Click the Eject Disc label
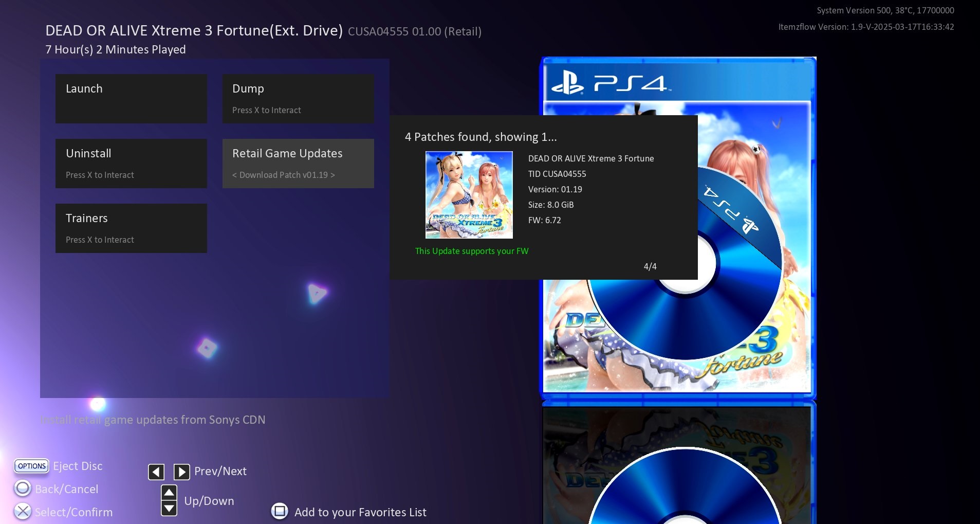The width and height of the screenshot is (980, 524). pos(78,466)
